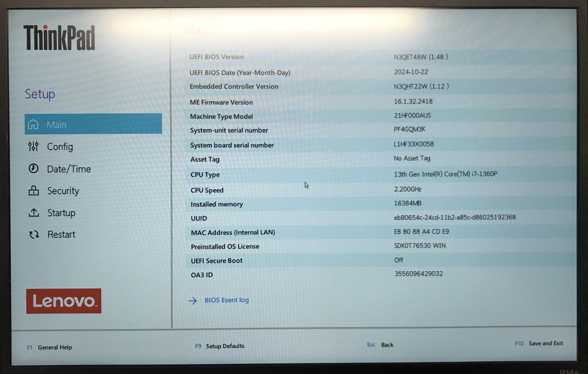Click the padlock icon beside Security
Screen dimensions: 588x374
(33, 190)
